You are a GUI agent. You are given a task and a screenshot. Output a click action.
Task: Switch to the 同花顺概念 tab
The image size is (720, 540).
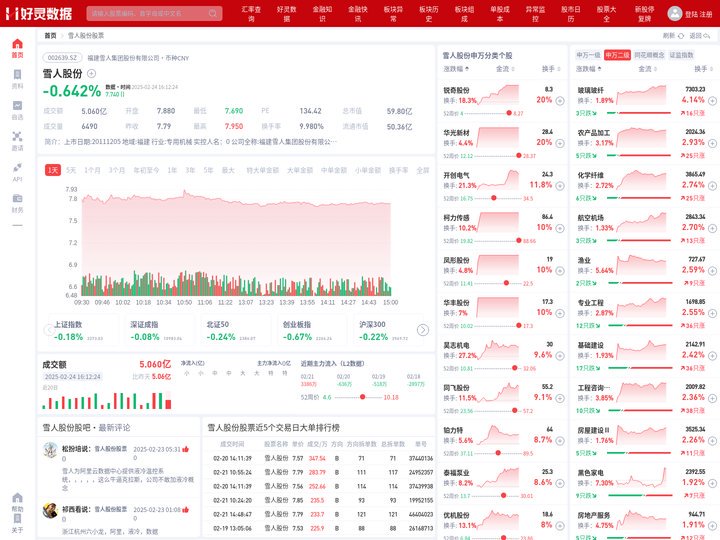649,55
